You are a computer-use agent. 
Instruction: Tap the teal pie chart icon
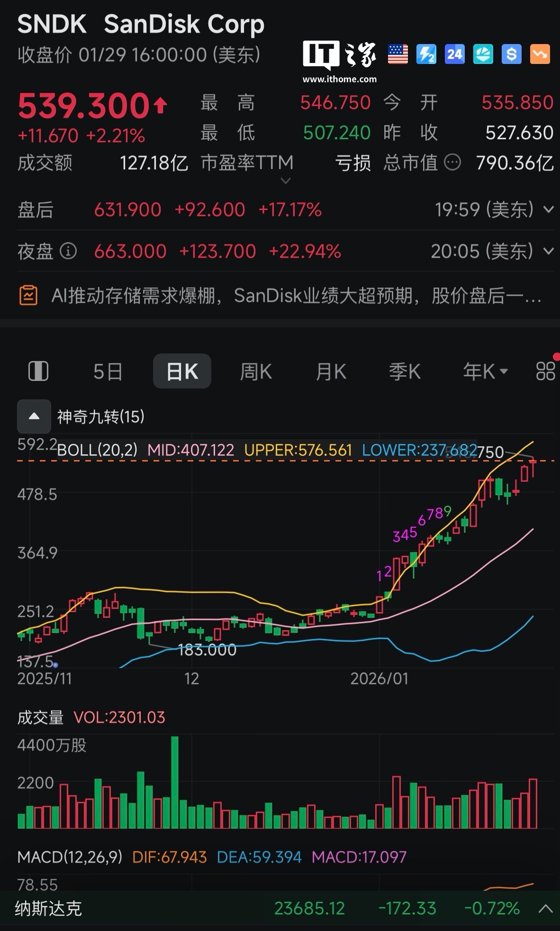[483, 54]
